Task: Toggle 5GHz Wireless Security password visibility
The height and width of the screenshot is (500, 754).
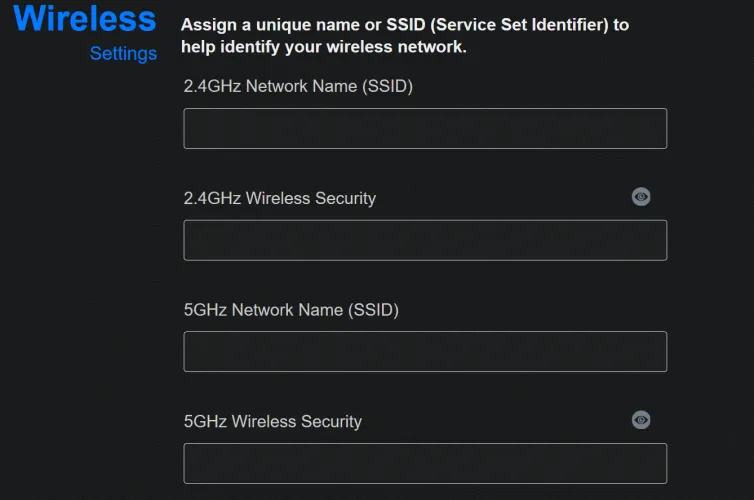Action: click(641, 420)
